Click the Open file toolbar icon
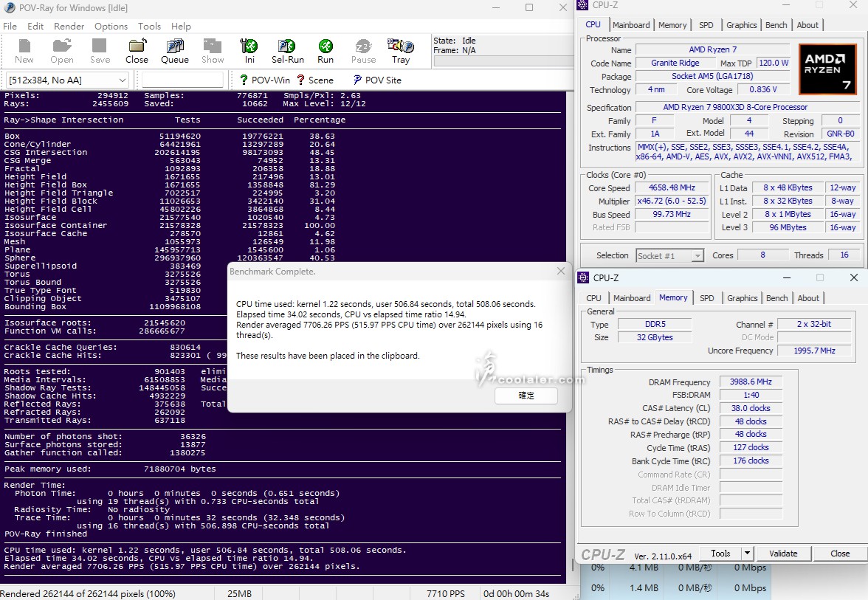The width and height of the screenshot is (868, 600). point(62,52)
